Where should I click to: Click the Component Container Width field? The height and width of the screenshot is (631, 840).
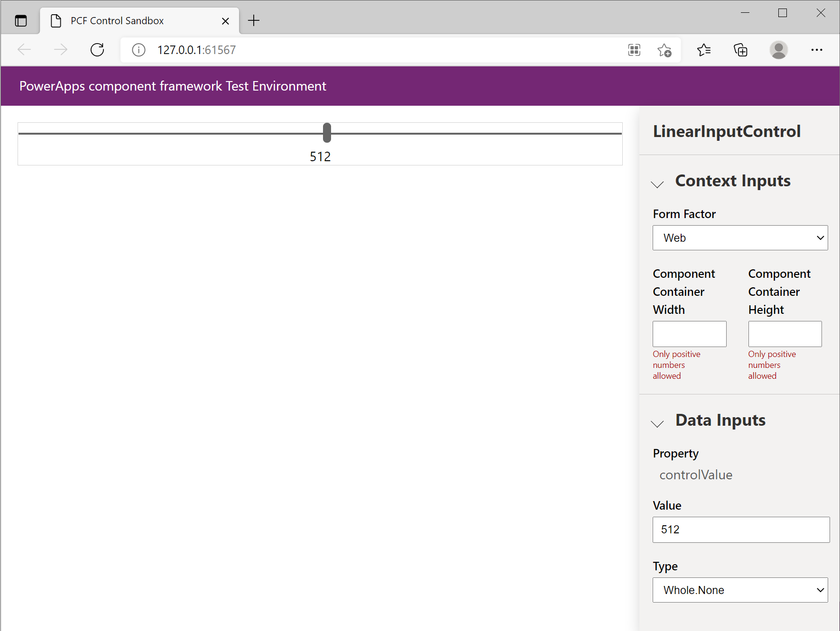[689, 334]
